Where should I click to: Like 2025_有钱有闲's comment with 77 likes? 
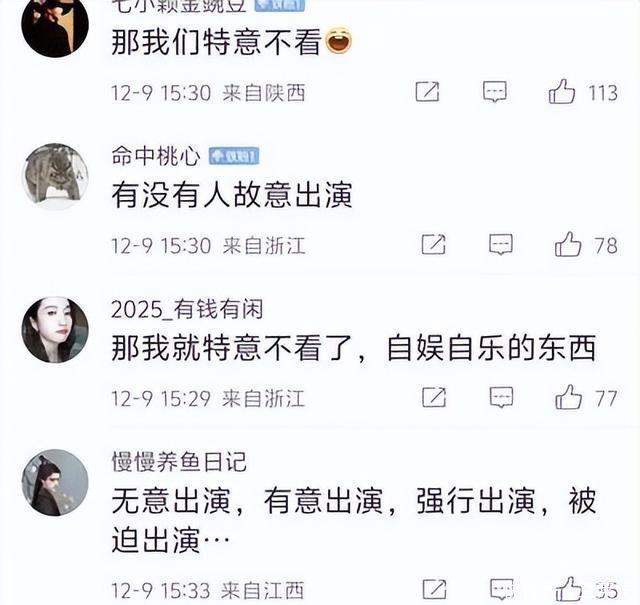pos(568,397)
